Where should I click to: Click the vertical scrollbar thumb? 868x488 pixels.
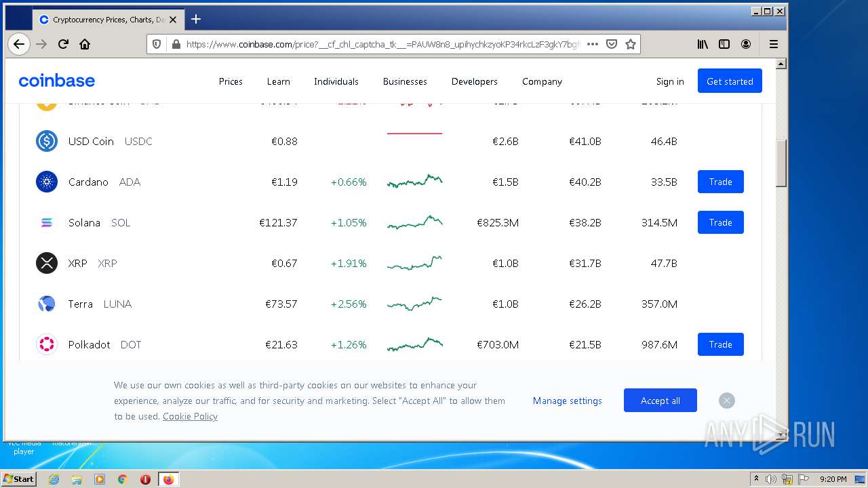coord(781,163)
